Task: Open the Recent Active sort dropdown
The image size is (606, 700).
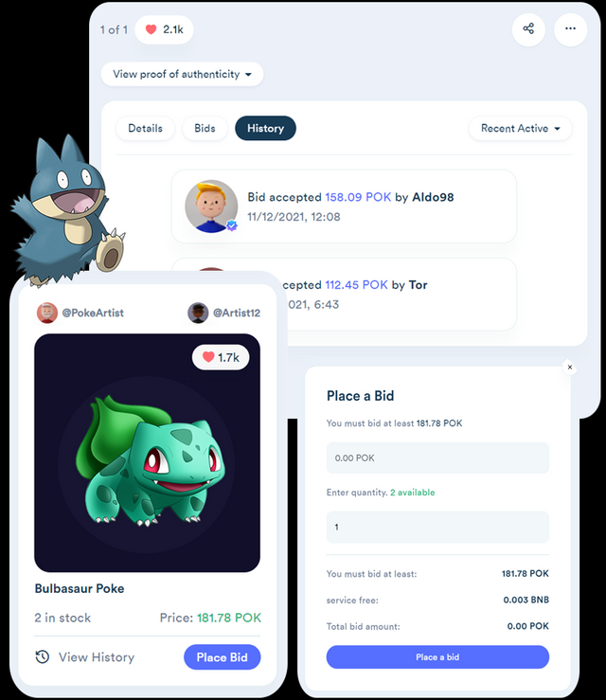Action: point(521,129)
